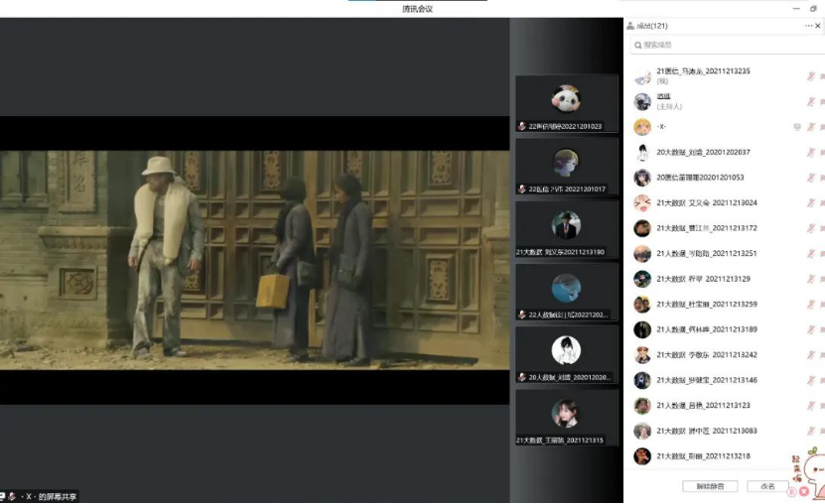825x504 pixels.
Task: Click the host's avatar in member list
Action: tap(642, 101)
